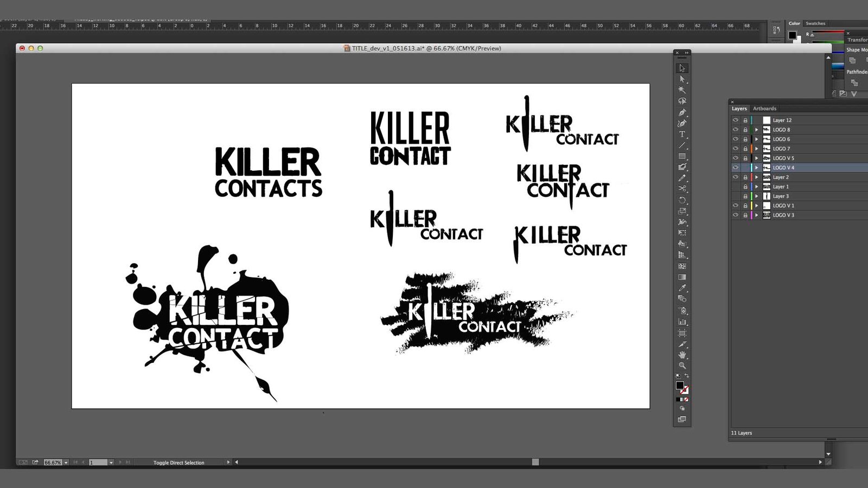Activate the Eyedropper tool
The width and height of the screenshot is (868, 488).
[682, 288]
